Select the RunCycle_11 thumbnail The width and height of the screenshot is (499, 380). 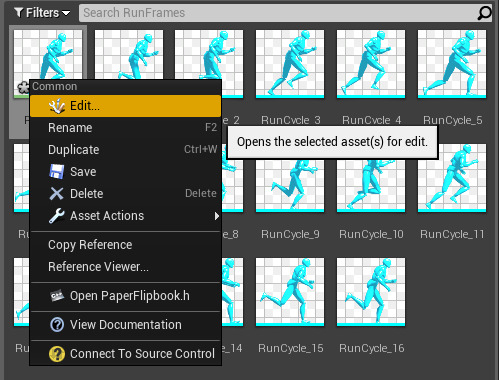452,178
